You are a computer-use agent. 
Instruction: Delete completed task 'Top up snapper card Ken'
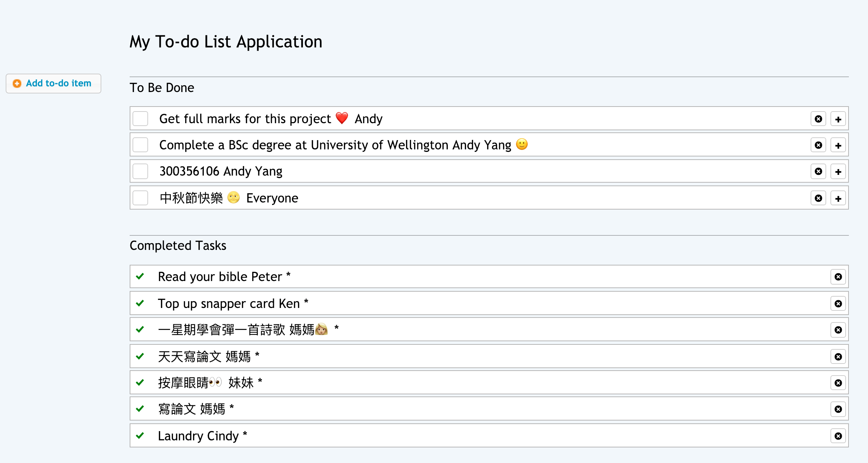838,304
